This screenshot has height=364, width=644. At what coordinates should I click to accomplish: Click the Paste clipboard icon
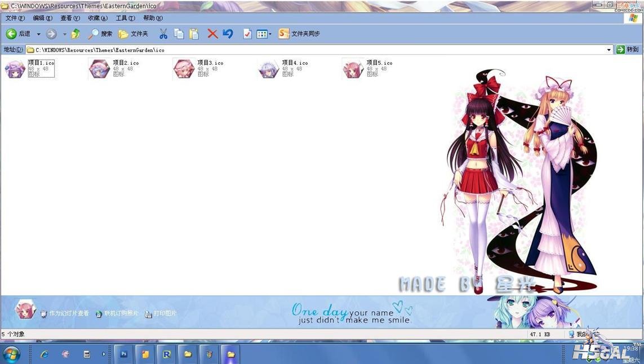[x=194, y=34]
